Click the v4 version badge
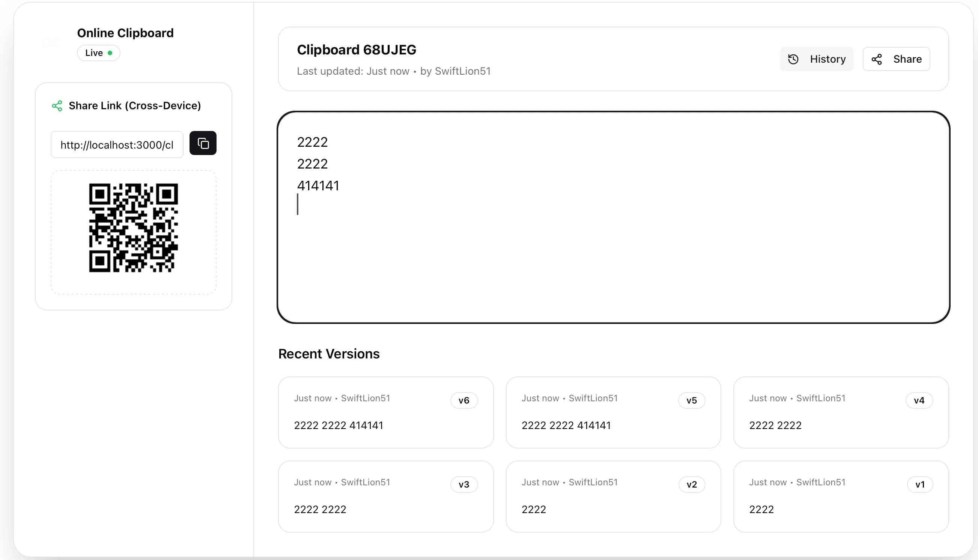The height and width of the screenshot is (560, 978). click(919, 400)
